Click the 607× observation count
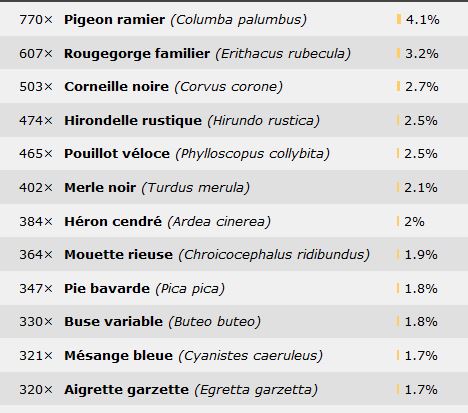Screen dimensions: 468x413 coord(36,53)
